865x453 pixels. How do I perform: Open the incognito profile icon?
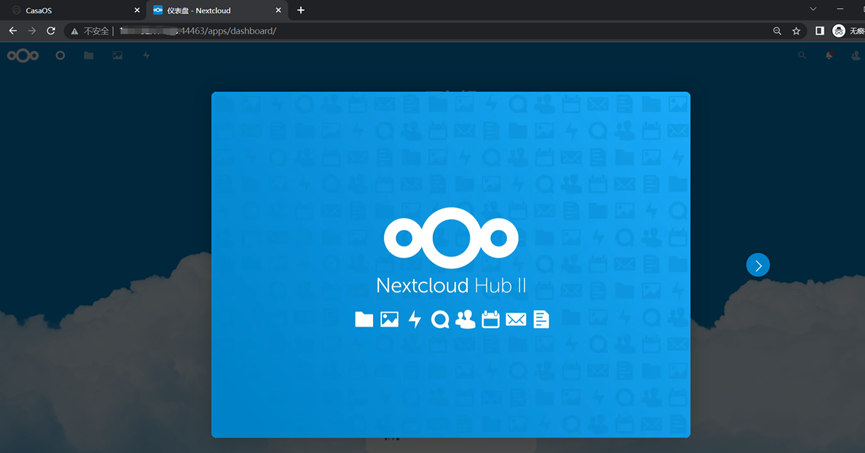click(839, 31)
